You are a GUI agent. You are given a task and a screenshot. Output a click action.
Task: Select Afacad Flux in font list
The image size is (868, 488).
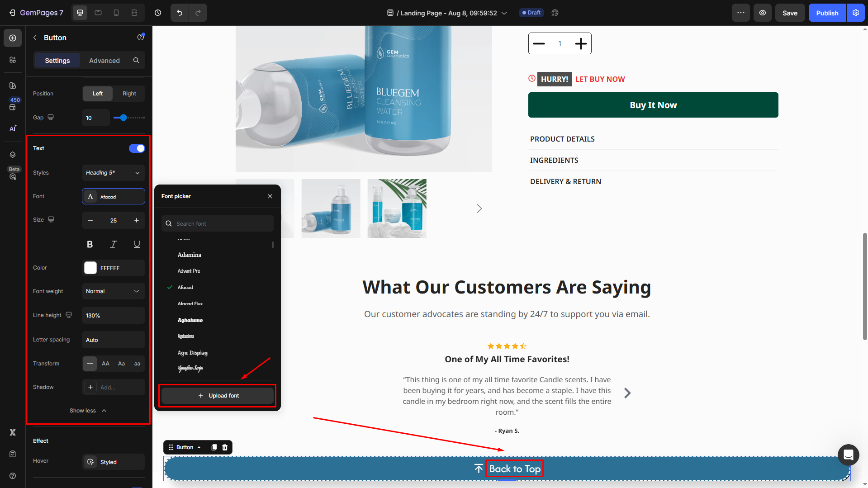(190, 303)
